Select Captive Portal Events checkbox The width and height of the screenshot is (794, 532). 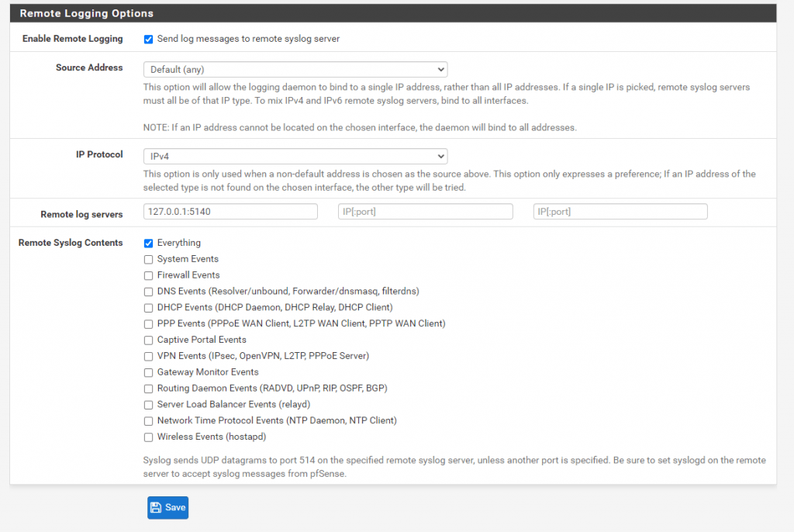(148, 340)
